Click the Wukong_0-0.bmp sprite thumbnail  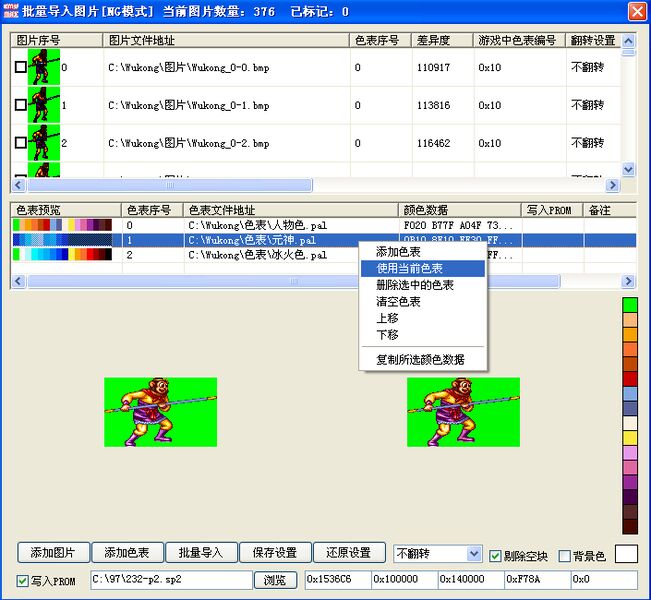coord(44,68)
